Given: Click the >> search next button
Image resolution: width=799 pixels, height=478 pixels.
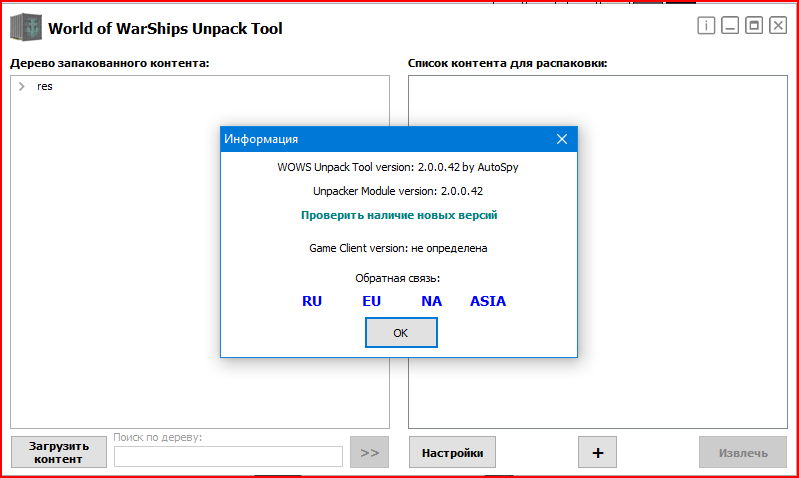Looking at the screenshot, I should click(x=369, y=452).
